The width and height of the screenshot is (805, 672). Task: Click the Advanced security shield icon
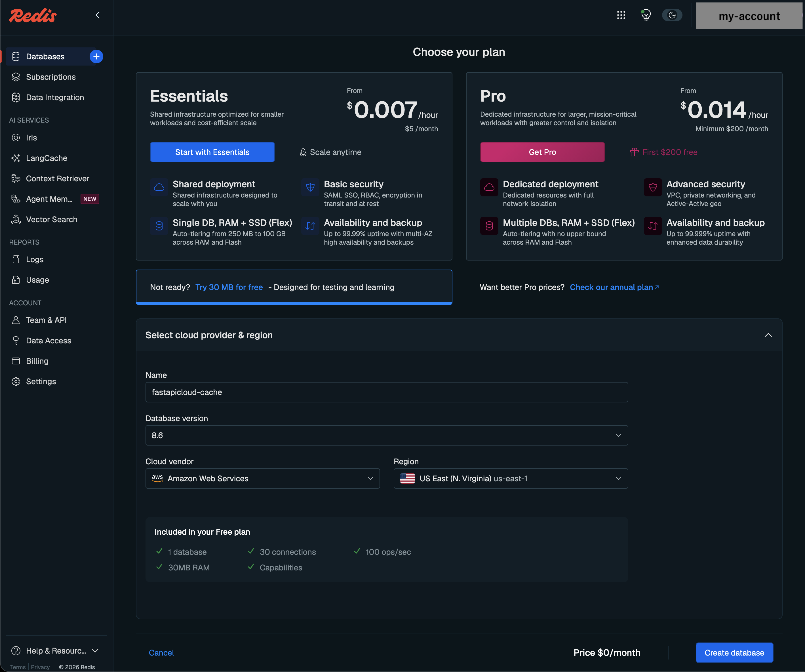(x=653, y=187)
